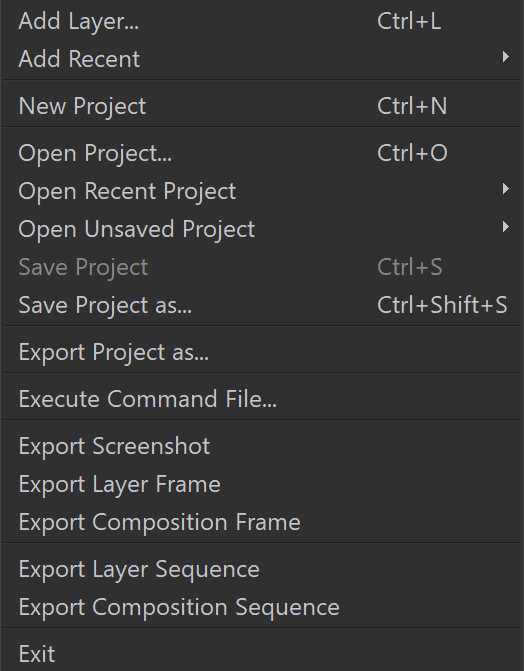Choose Save Project as... option
The image size is (524, 671).
[x=262, y=305]
